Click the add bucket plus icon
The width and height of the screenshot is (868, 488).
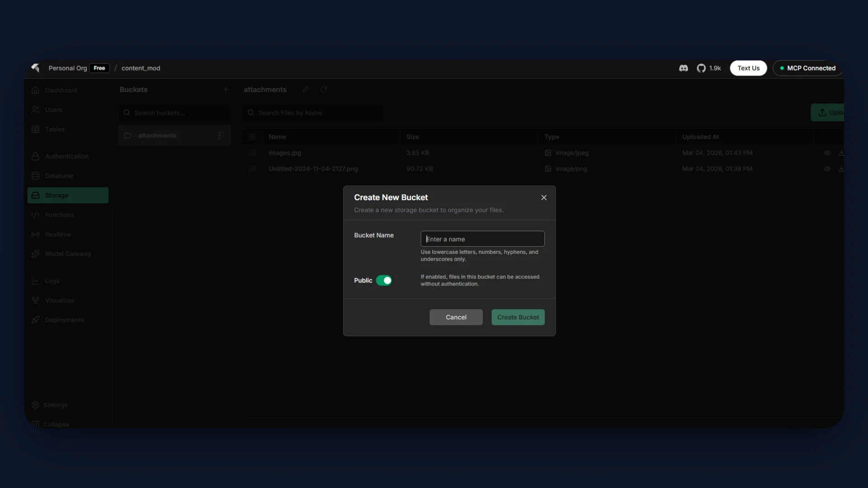coord(226,89)
